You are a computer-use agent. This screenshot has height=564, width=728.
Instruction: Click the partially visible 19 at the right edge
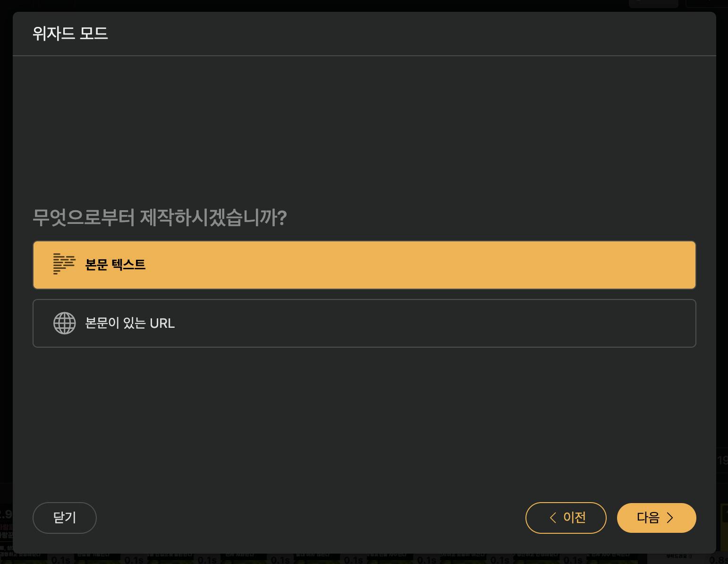722,460
